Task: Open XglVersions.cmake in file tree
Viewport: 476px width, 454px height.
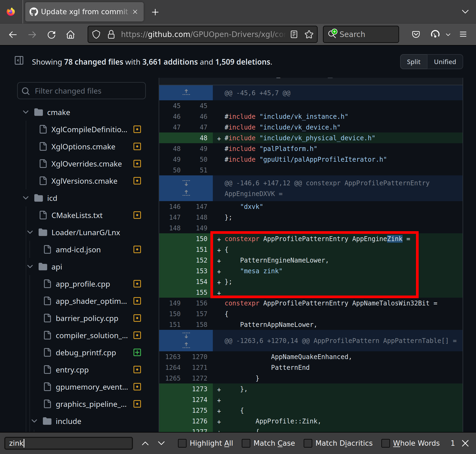Action: click(x=84, y=181)
